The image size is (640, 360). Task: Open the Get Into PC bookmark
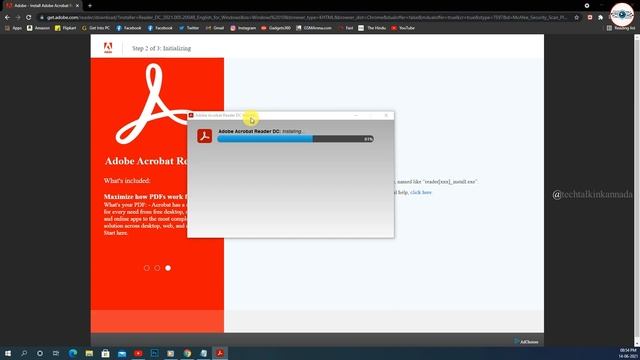point(96,28)
